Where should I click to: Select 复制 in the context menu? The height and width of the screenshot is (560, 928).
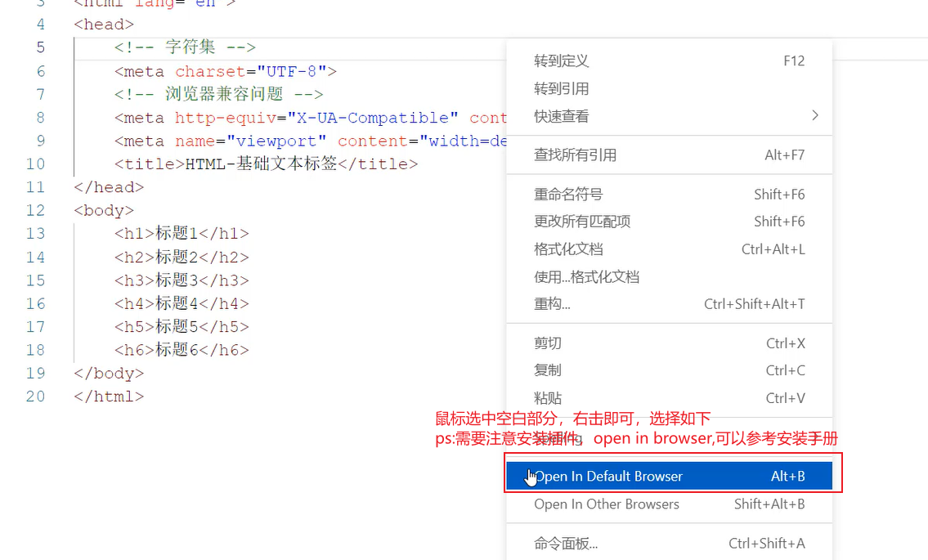click(x=669, y=370)
